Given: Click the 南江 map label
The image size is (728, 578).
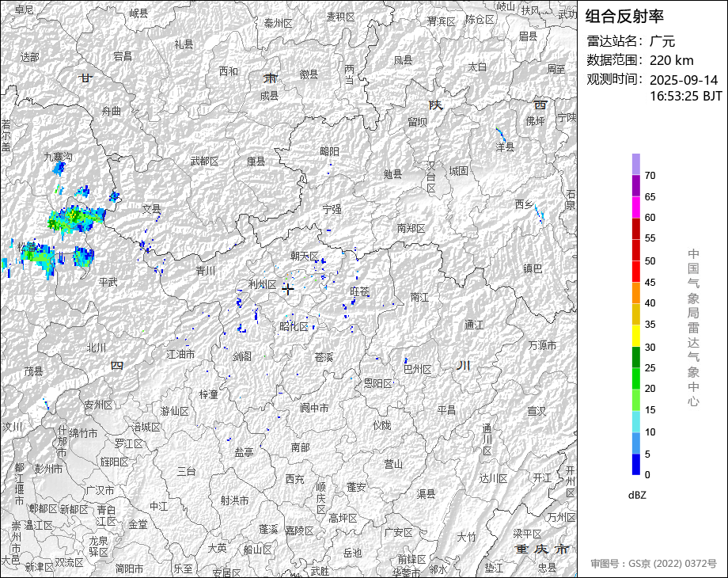Looking at the screenshot, I should click(419, 296).
